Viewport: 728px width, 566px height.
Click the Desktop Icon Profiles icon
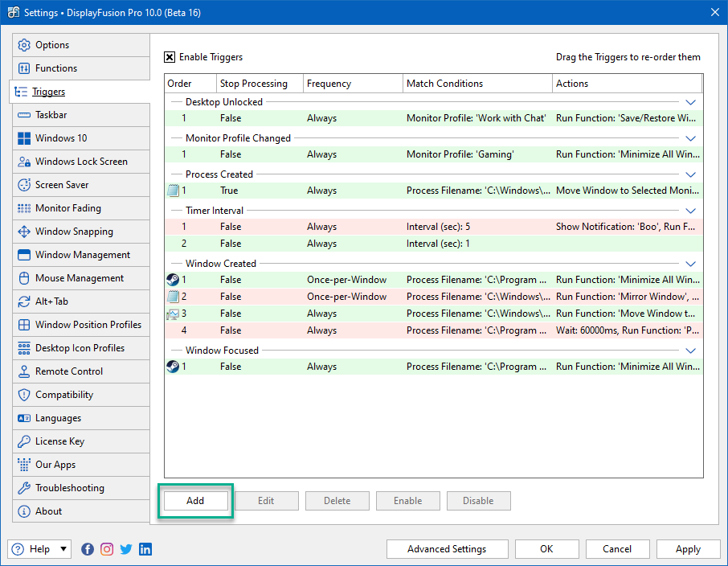(23, 348)
